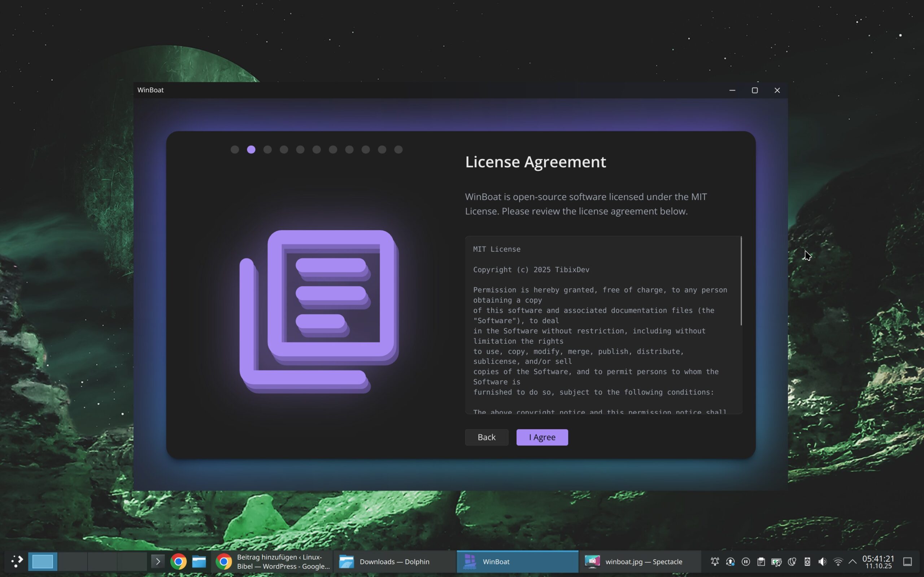
Task: Click the media pause tray icon
Action: tap(745, 561)
